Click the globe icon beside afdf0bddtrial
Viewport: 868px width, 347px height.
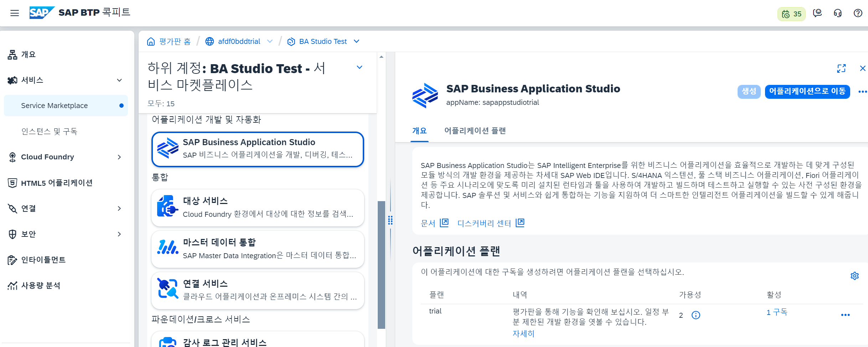pos(210,41)
